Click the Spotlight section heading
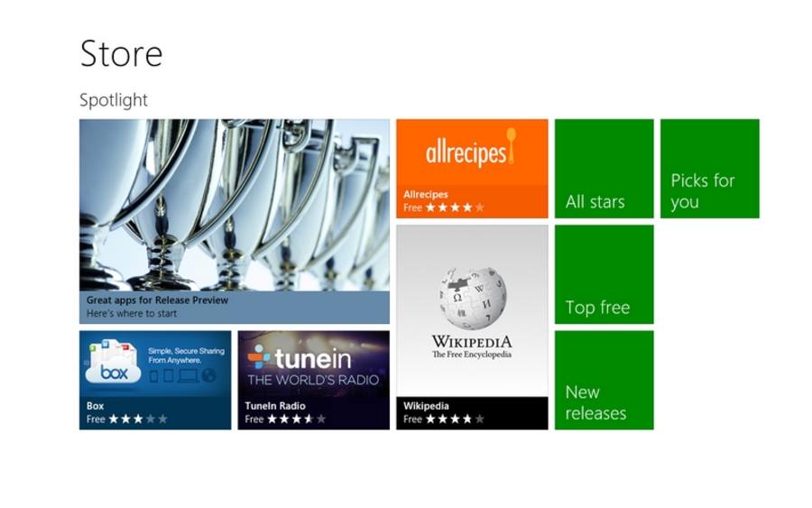 [114, 100]
